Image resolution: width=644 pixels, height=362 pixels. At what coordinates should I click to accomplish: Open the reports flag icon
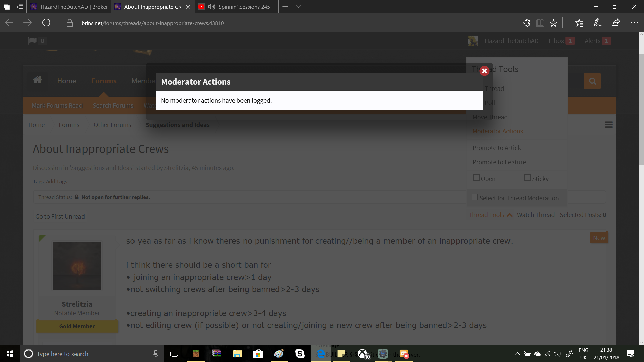click(32, 41)
